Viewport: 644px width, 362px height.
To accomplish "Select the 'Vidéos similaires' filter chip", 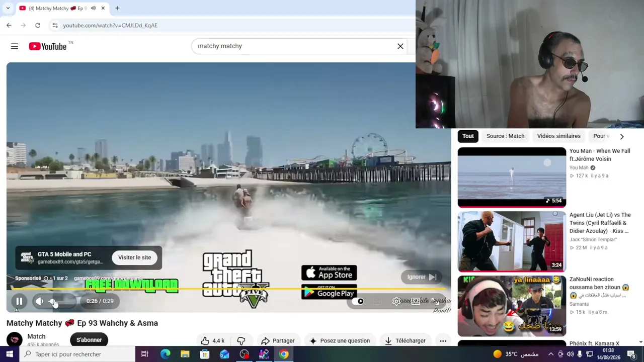I will 558,136.
